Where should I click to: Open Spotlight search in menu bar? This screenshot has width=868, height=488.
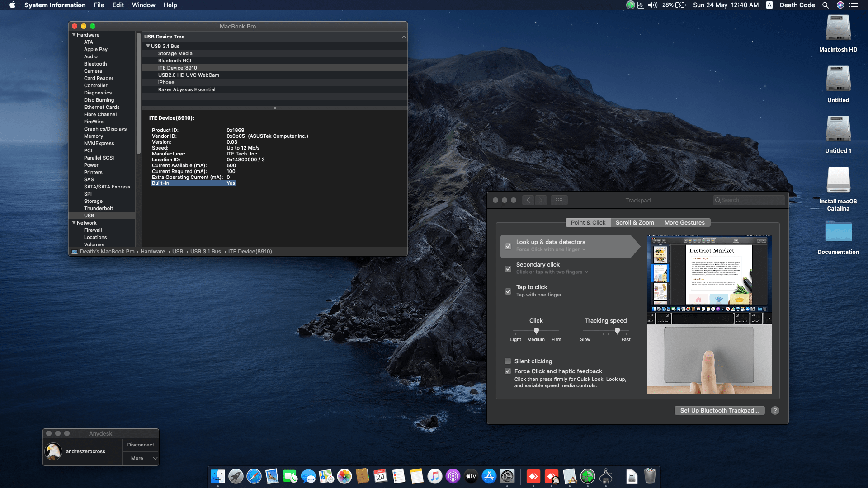point(826,5)
